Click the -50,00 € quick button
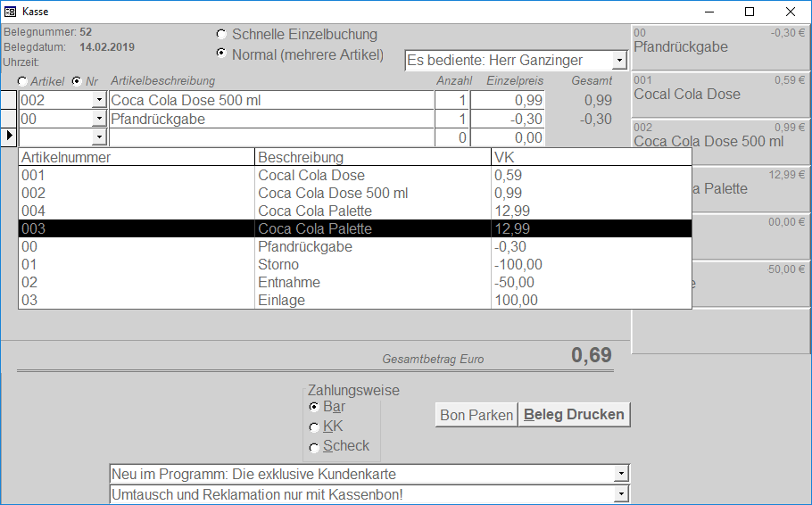 (x=751, y=284)
